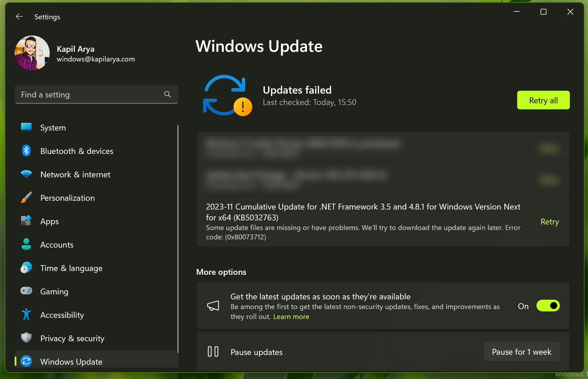Click the Gaming icon in sidebar
This screenshot has width=588, height=379.
pyautogui.click(x=27, y=291)
